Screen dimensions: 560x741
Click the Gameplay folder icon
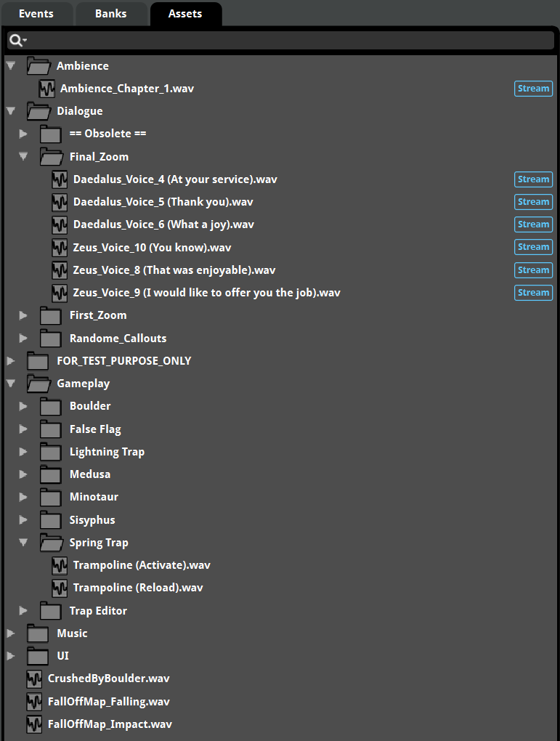(x=38, y=384)
